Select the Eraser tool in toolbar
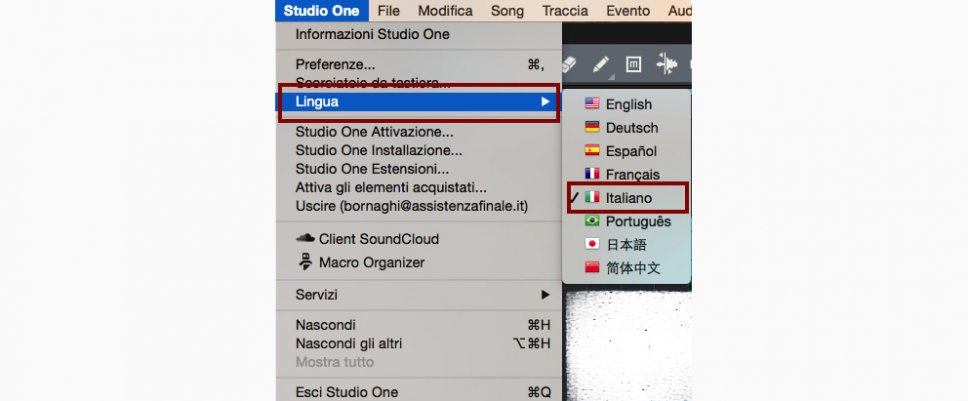 click(571, 64)
